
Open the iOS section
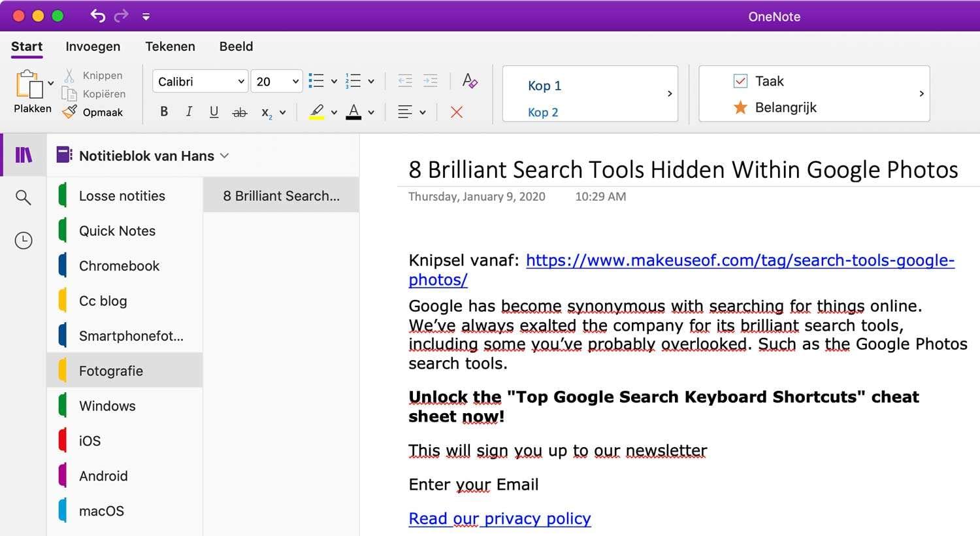pos(125,441)
